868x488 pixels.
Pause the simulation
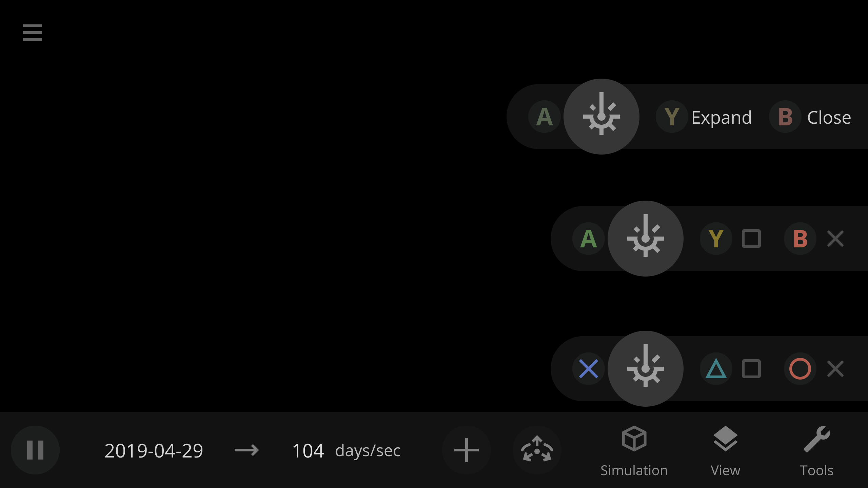coord(35,450)
